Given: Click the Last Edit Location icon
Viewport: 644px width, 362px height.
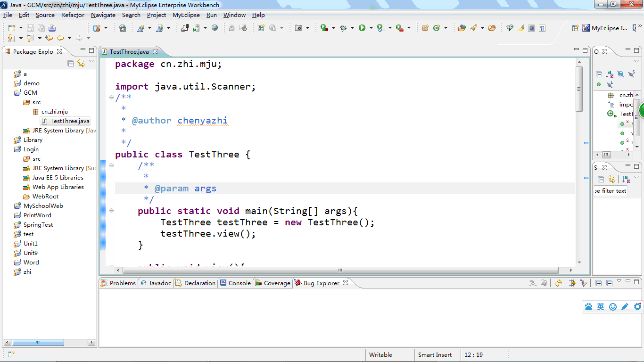Looking at the screenshot, I should [49, 38].
